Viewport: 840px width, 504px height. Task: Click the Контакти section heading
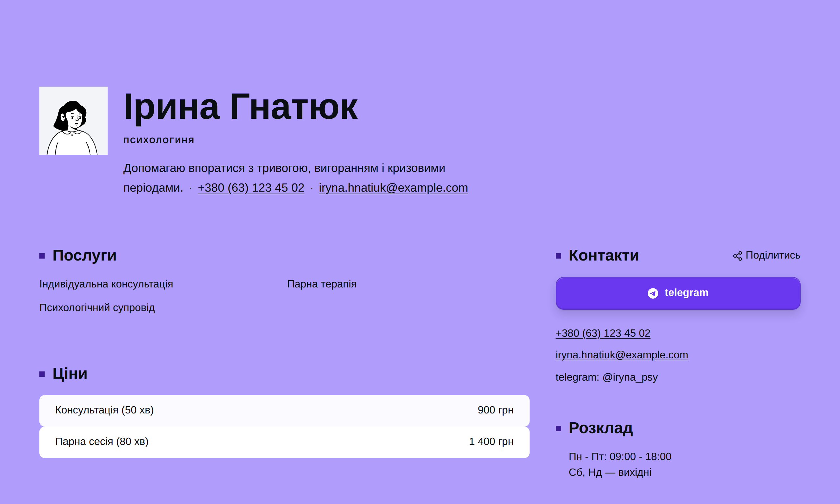[603, 255]
